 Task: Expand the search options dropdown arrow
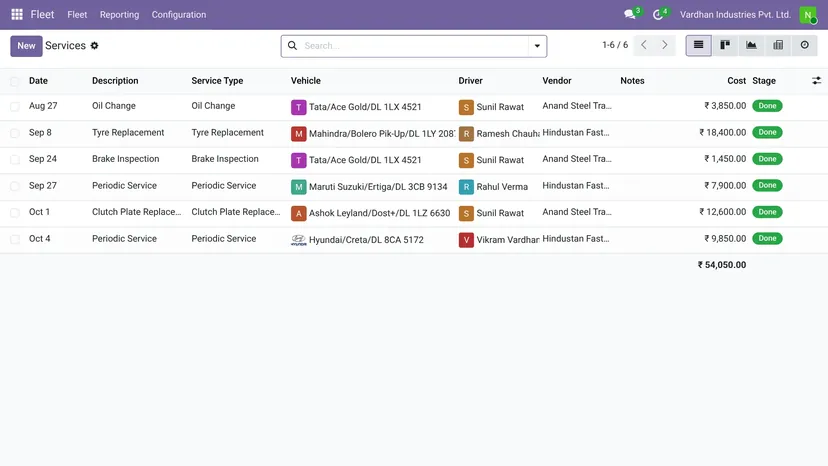click(537, 46)
